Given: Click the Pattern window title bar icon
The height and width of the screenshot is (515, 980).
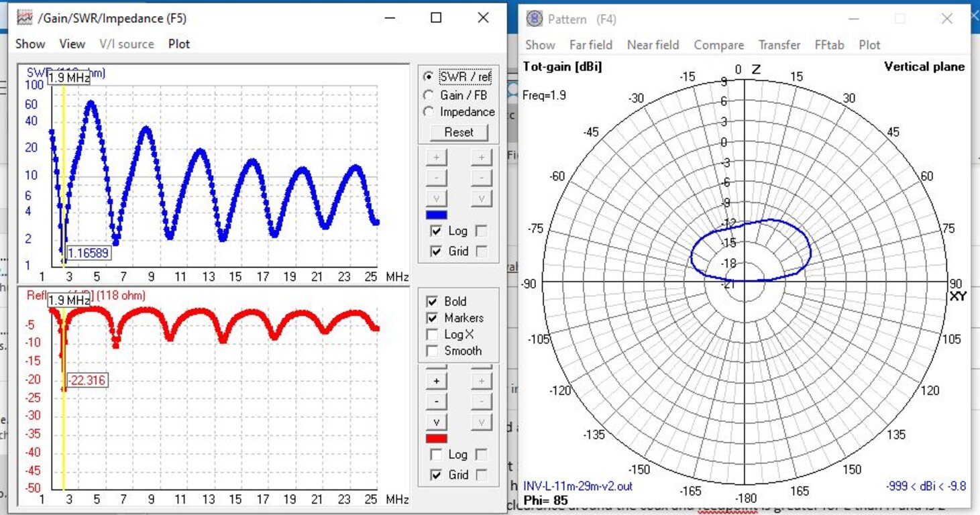Looking at the screenshot, I should tap(534, 19).
